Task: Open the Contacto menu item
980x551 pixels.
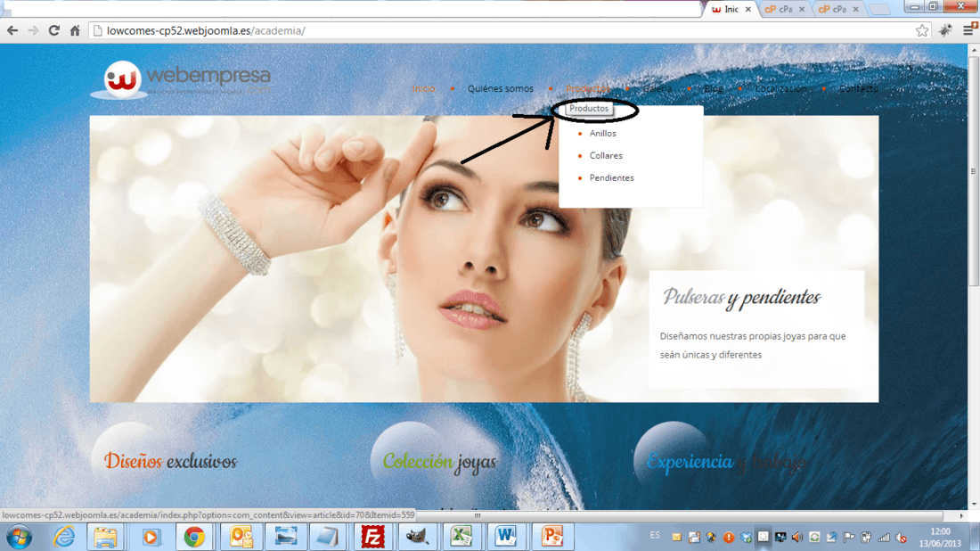Action: tap(859, 89)
